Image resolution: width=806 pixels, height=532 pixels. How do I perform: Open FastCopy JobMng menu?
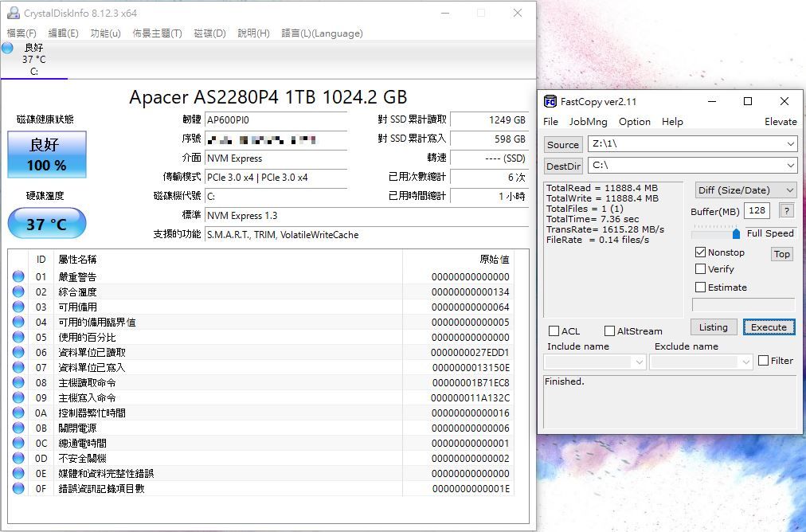588,122
